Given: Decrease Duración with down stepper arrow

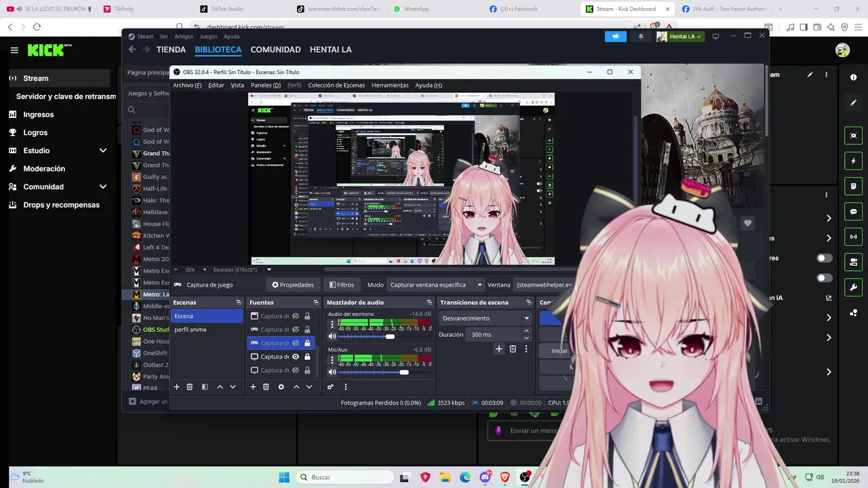Looking at the screenshot, I should [526, 338].
